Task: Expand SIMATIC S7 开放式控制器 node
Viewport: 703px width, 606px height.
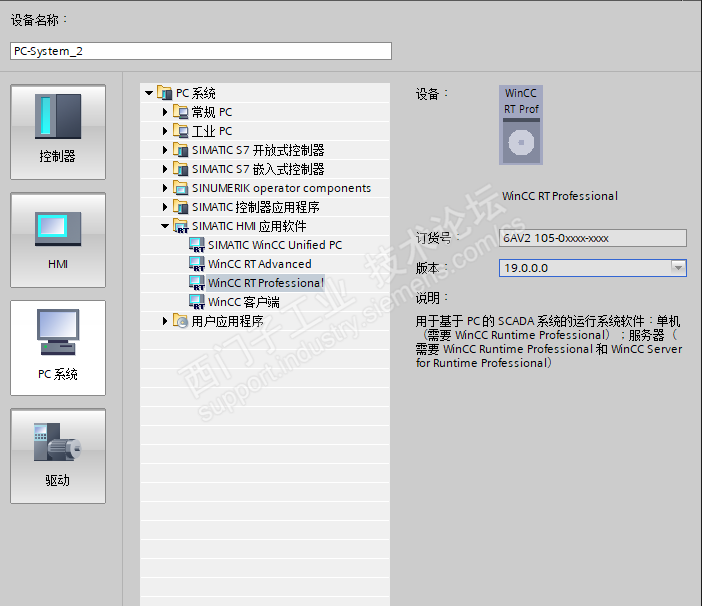Action: (x=165, y=150)
